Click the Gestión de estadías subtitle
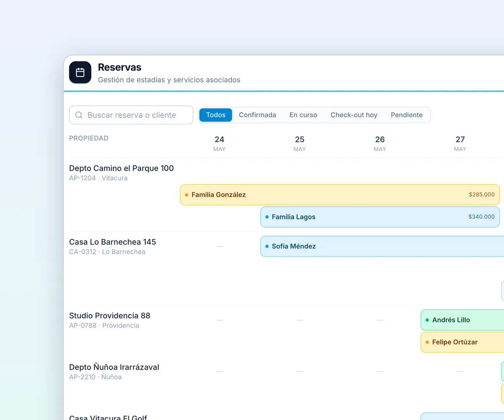The height and width of the screenshot is (420, 504). click(169, 80)
